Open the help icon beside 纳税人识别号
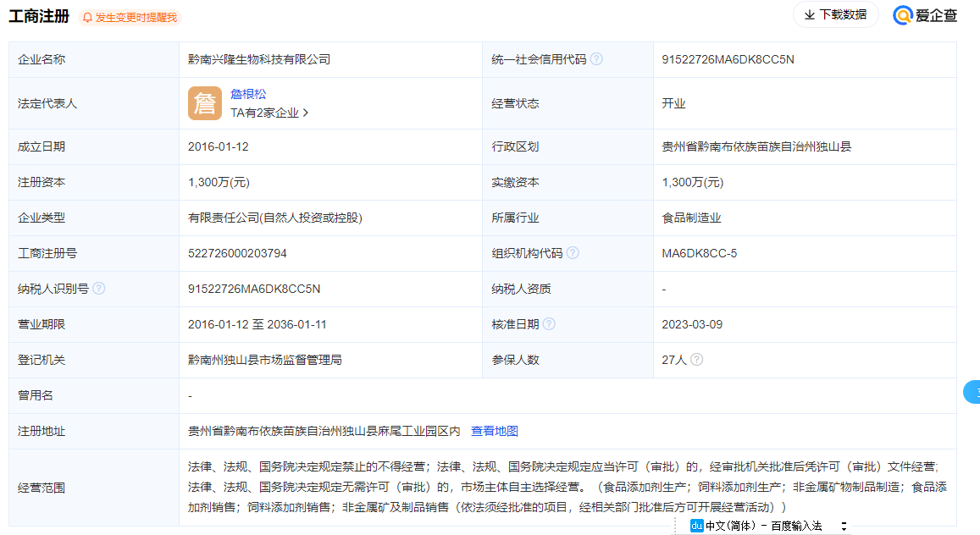The height and width of the screenshot is (535, 980). coord(99,289)
